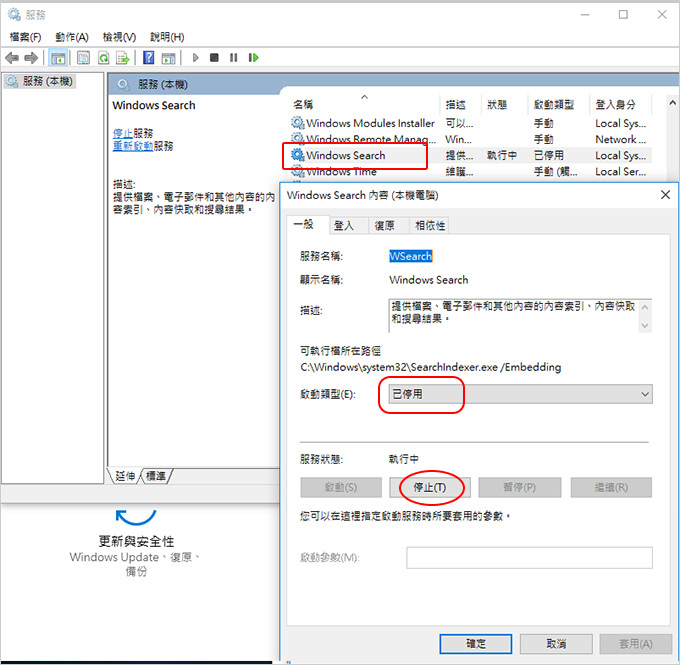Maximize the 服務 window

tap(623, 15)
